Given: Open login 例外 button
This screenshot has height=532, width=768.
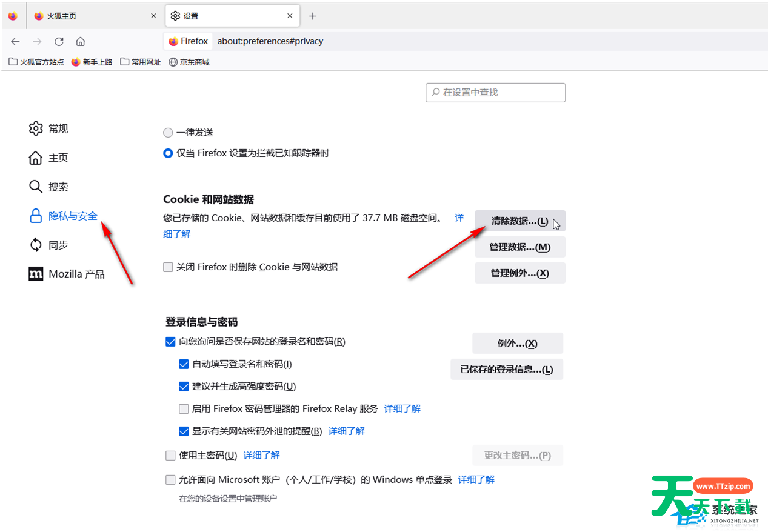Looking at the screenshot, I should tap(518, 344).
